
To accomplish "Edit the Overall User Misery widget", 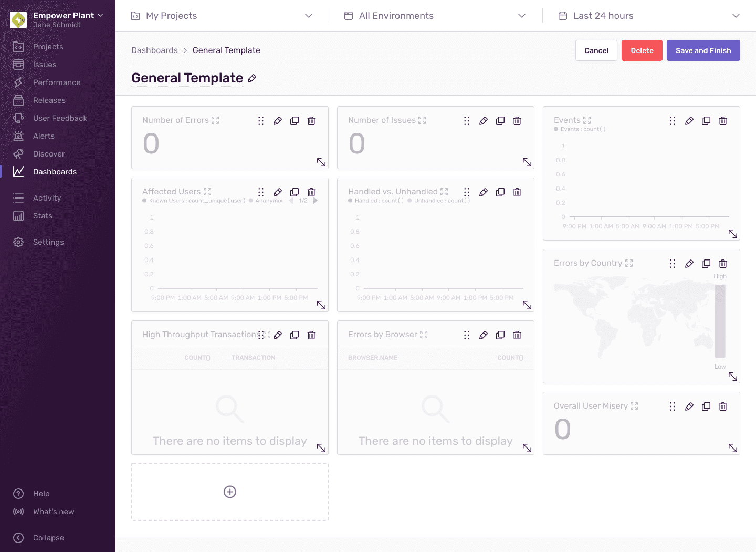I will point(689,407).
